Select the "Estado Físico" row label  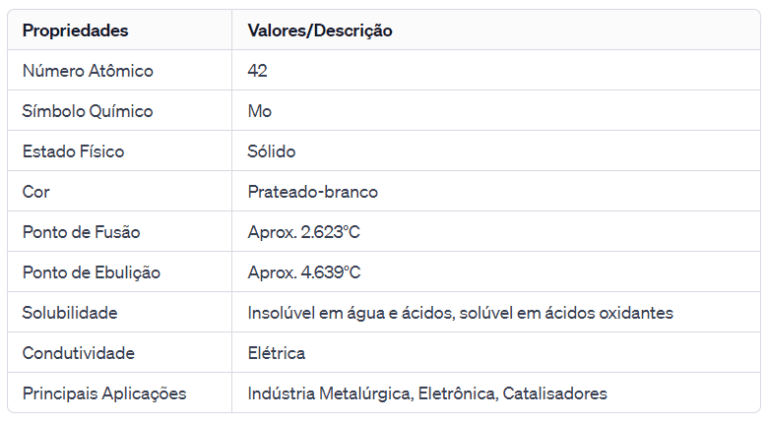[74, 152]
